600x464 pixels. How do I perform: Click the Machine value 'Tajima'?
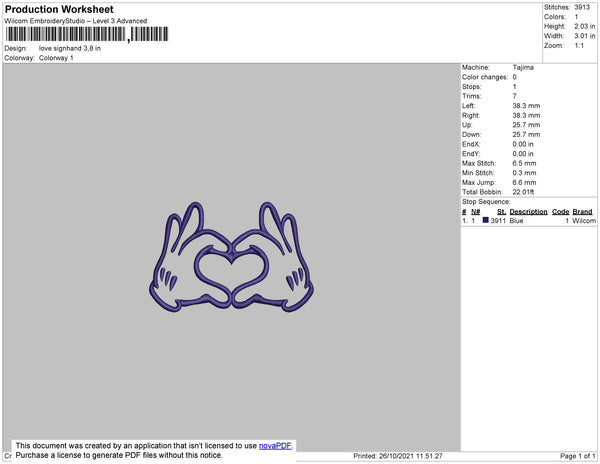pyautogui.click(x=523, y=67)
